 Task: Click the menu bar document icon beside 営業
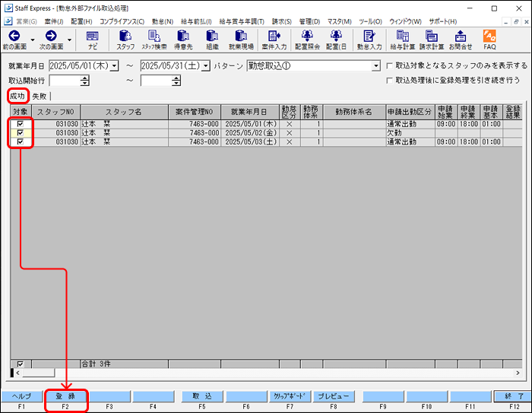(8, 21)
